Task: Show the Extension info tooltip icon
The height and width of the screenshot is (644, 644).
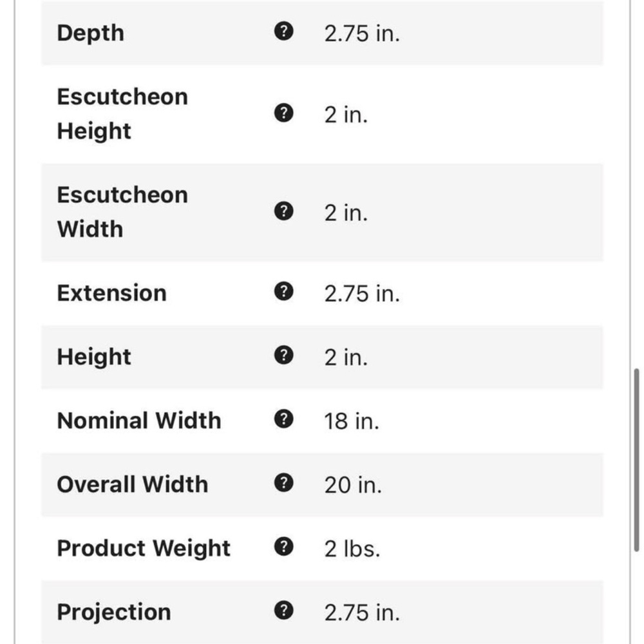Action: [283, 292]
